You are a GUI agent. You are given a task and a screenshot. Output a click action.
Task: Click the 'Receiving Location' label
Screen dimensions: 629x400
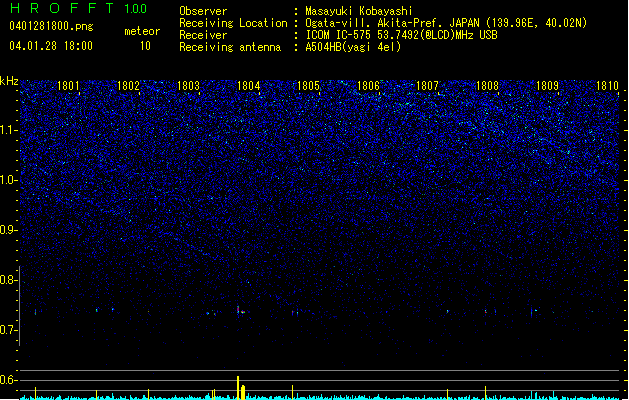click(233, 23)
